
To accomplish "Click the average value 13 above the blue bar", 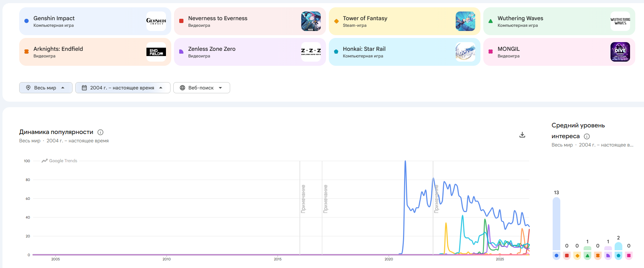I will [x=556, y=192].
